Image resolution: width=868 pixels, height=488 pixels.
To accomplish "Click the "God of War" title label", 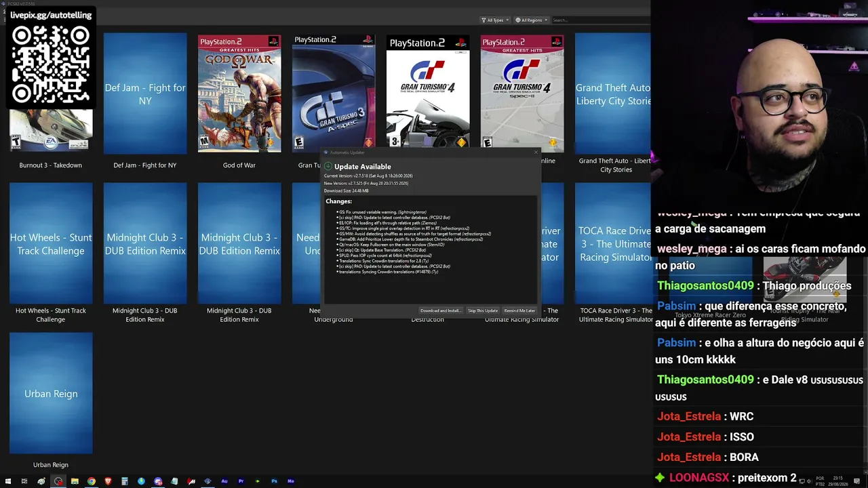I will click(x=239, y=165).
